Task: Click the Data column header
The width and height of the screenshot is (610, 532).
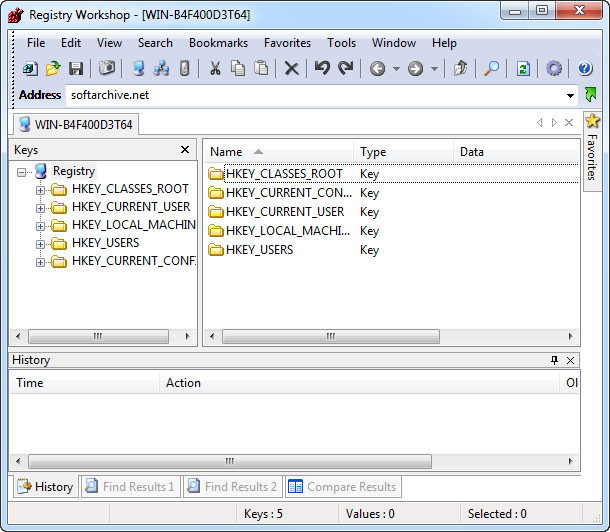Action: 516,152
